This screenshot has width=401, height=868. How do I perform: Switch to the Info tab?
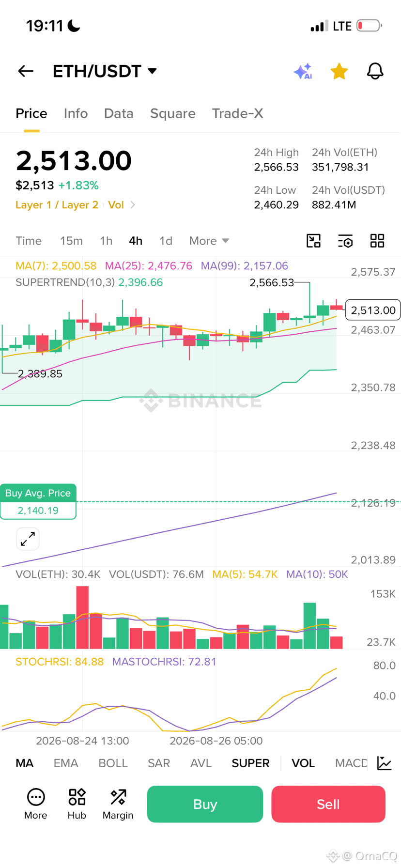76,113
